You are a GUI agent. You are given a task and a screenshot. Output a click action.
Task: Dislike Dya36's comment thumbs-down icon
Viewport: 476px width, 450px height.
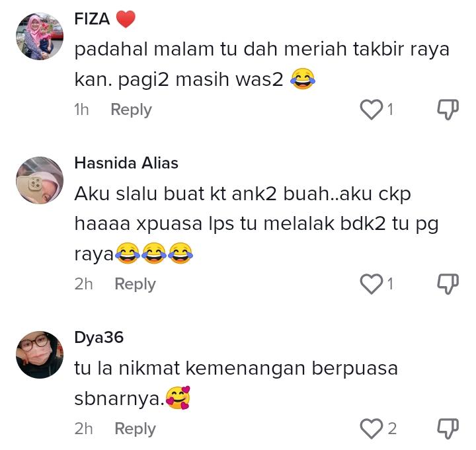pos(448,428)
